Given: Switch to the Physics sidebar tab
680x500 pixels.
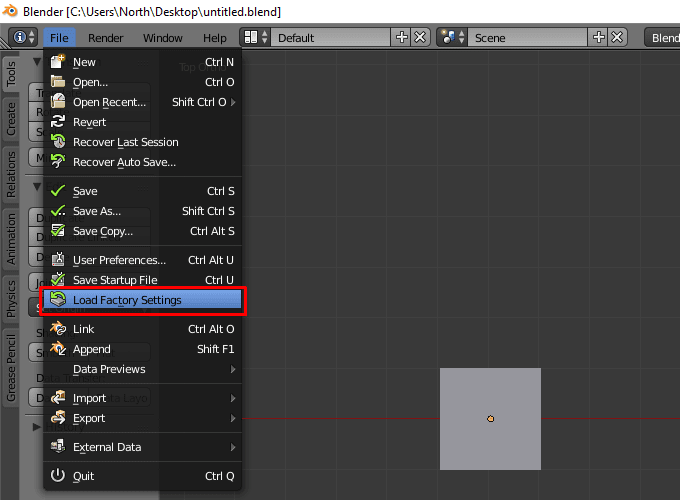Looking at the screenshot, I should pyautogui.click(x=11, y=299).
